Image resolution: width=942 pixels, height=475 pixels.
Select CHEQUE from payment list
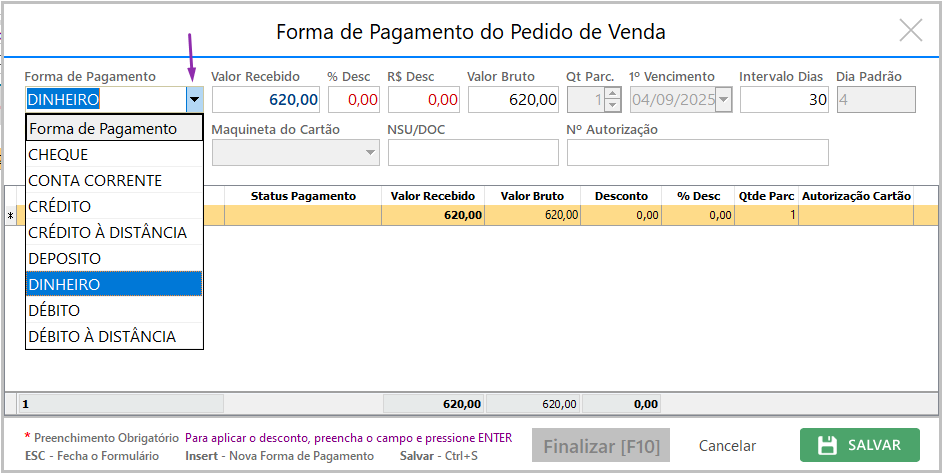[114, 155]
